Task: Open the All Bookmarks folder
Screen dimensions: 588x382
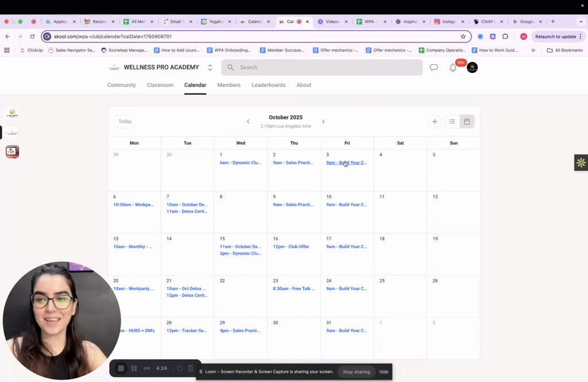Action: point(565,50)
